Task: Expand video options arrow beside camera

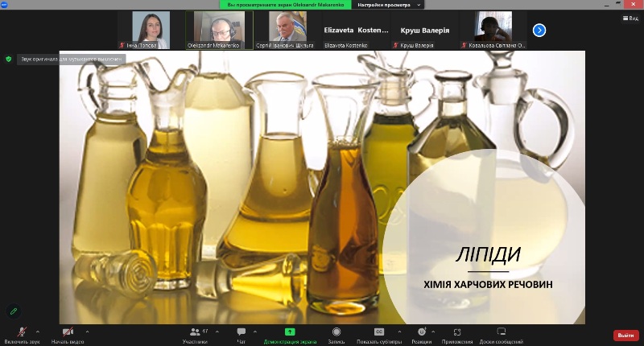Action: (87, 332)
